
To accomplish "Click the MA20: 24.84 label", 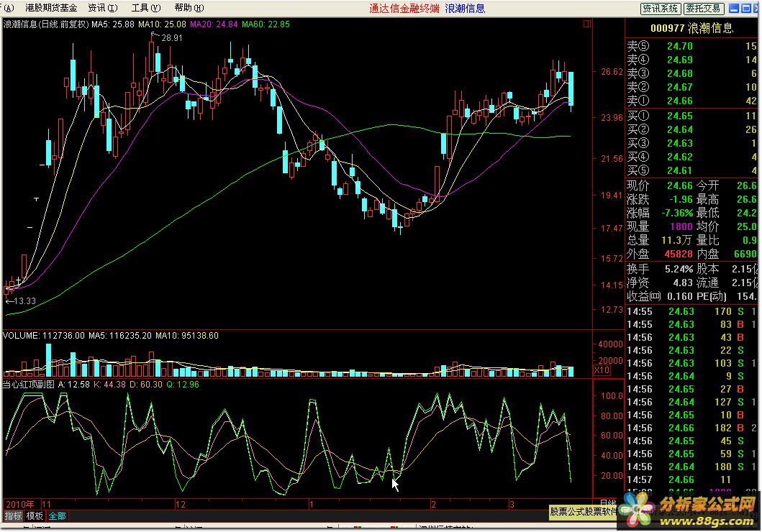I will click(214, 24).
